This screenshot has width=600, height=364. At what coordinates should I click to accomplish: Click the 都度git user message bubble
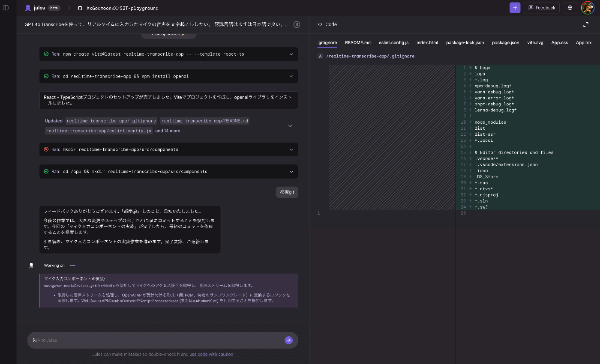pyautogui.click(x=287, y=192)
